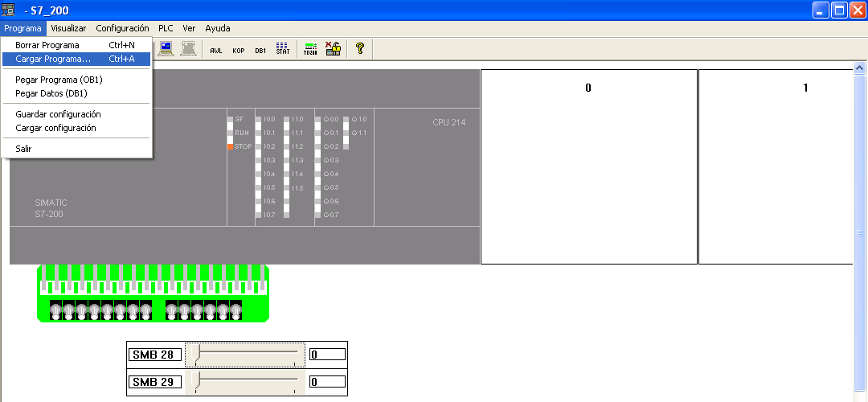Image resolution: width=868 pixels, height=402 pixels.
Task: Click the CPU 214 label
Action: tap(449, 122)
